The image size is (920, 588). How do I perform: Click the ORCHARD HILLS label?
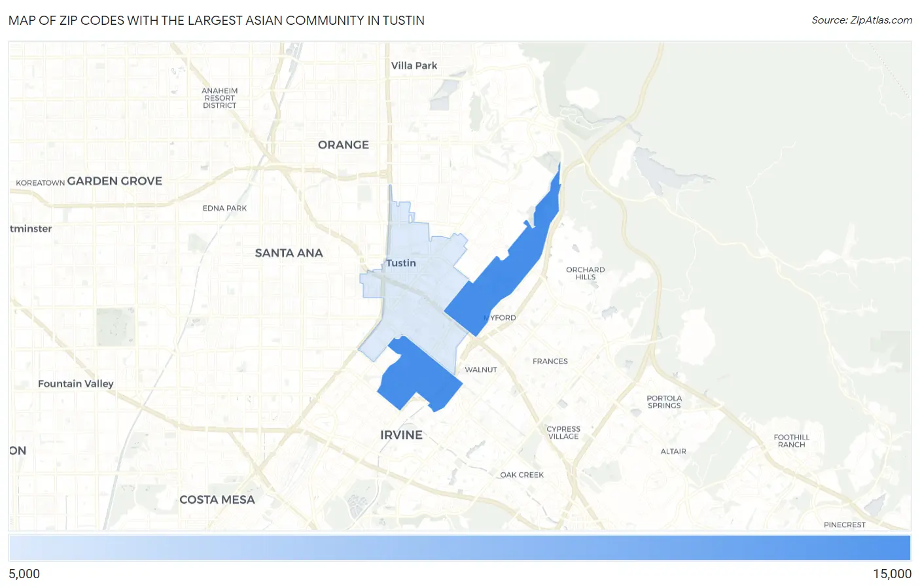click(586, 273)
